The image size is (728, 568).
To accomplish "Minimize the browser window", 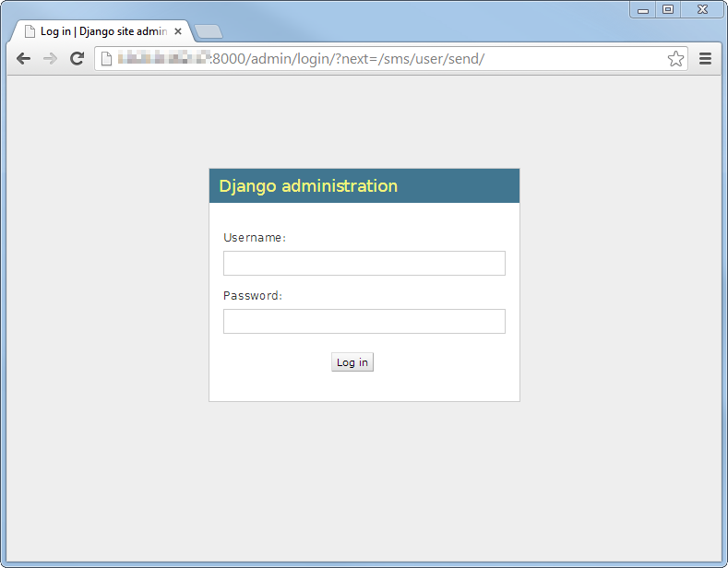I will (643, 10).
